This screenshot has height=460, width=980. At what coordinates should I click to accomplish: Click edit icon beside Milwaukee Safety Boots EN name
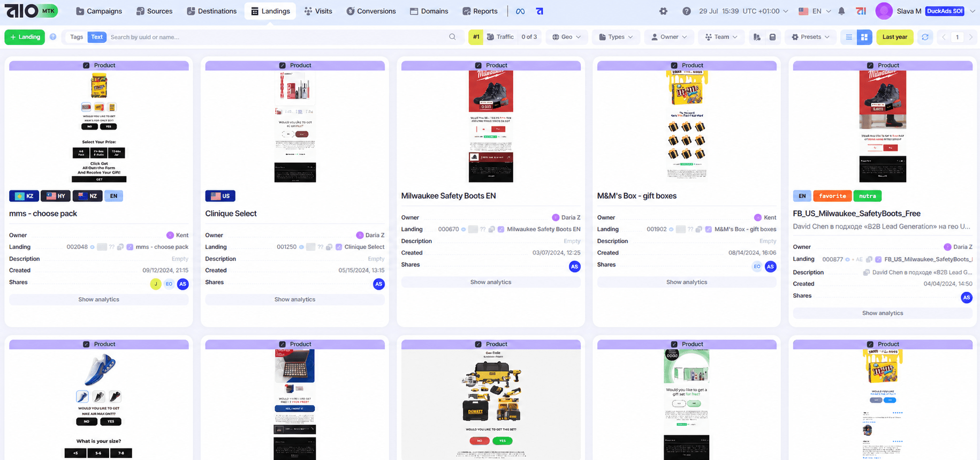[501, 229]
